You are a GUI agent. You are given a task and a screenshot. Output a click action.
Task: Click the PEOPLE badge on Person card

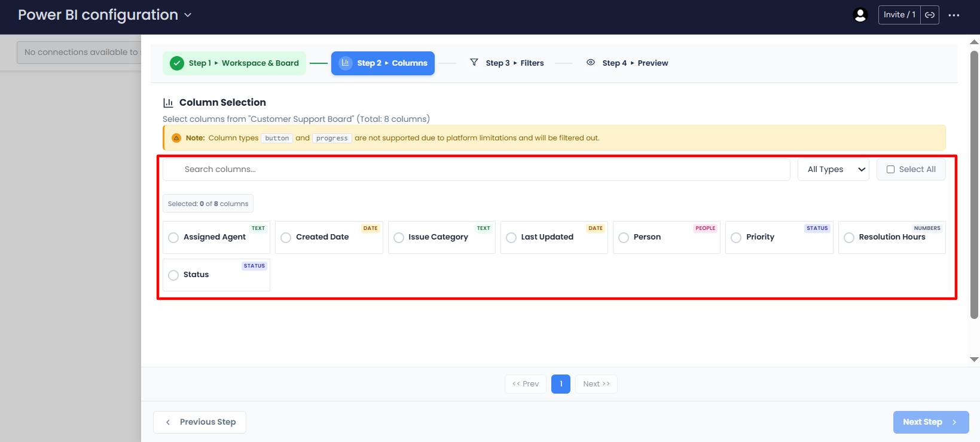tap(706, 228)
